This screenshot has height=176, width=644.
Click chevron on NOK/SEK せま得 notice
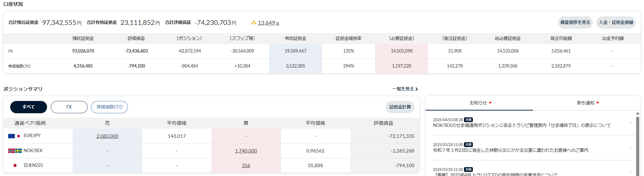[x=630, y=123]
